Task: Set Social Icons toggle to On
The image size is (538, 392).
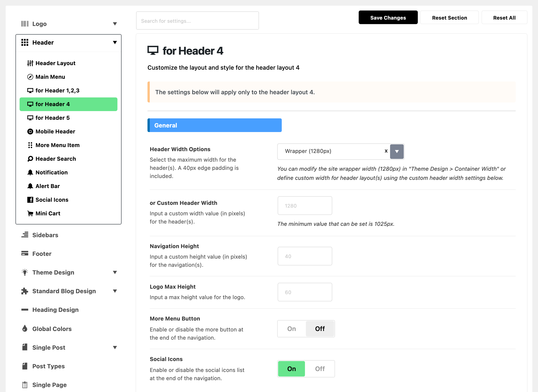Action: coord(292,369)
